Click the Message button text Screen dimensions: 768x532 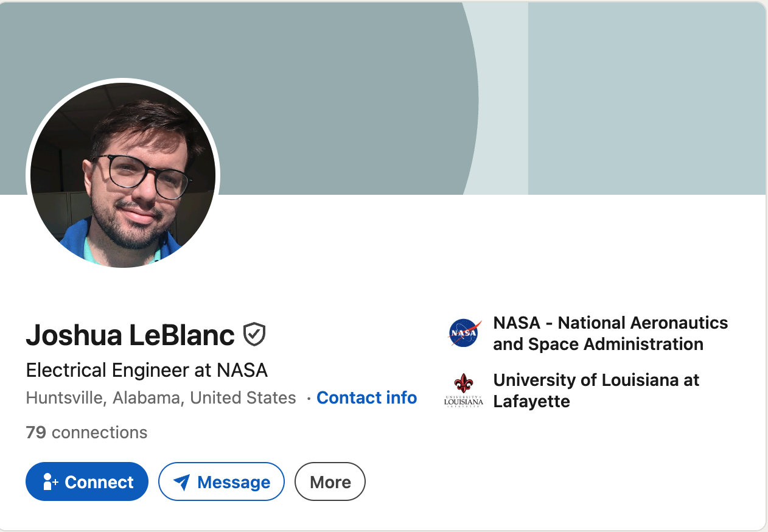point(234,482)
